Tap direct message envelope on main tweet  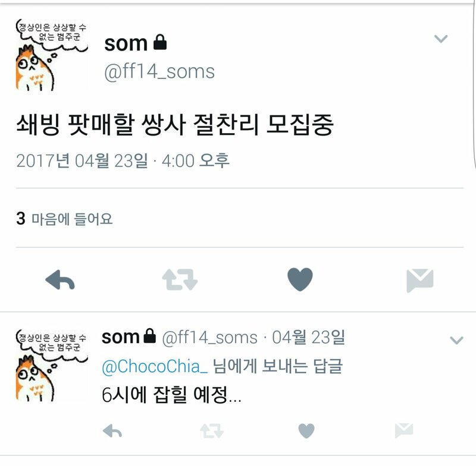[x=420, y=280]
